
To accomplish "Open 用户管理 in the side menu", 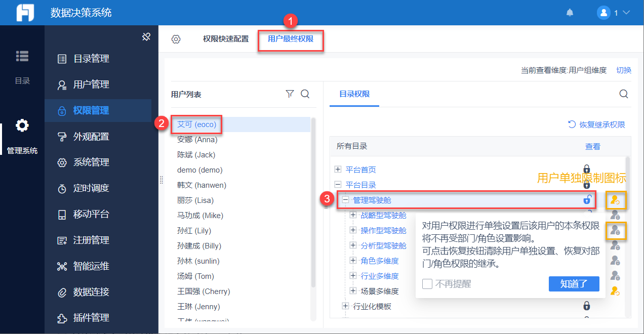I will 91,85.
